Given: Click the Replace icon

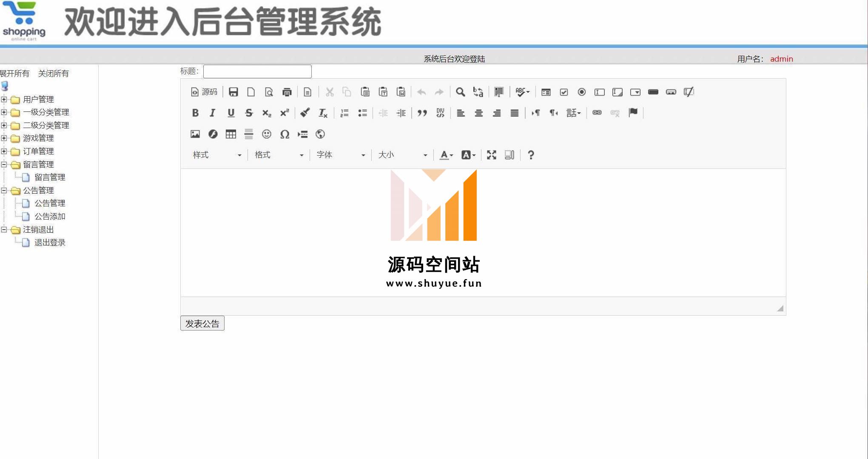Looking at the screenshot, I should (x=478, y=92).
